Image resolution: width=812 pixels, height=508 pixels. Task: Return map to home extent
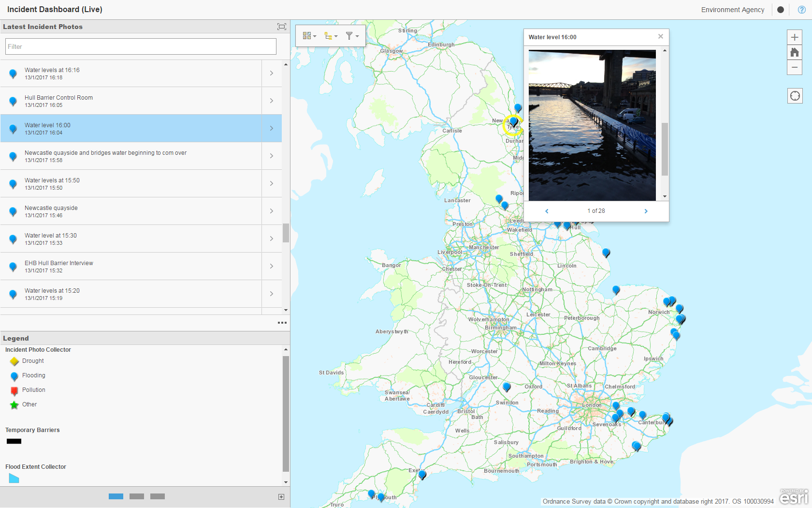point(795,52)
